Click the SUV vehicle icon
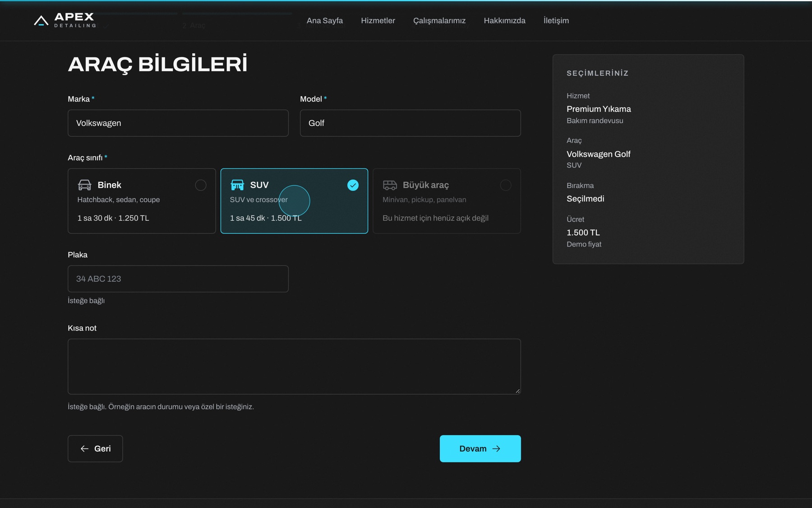 point(237,185)
